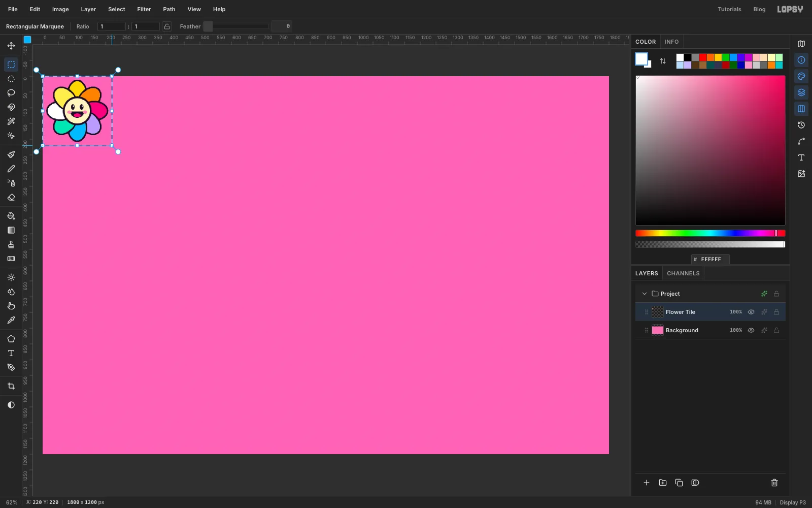Click the first Ratio width field
The width and height of the screenshot is (812, 508).
coord(112,26)
